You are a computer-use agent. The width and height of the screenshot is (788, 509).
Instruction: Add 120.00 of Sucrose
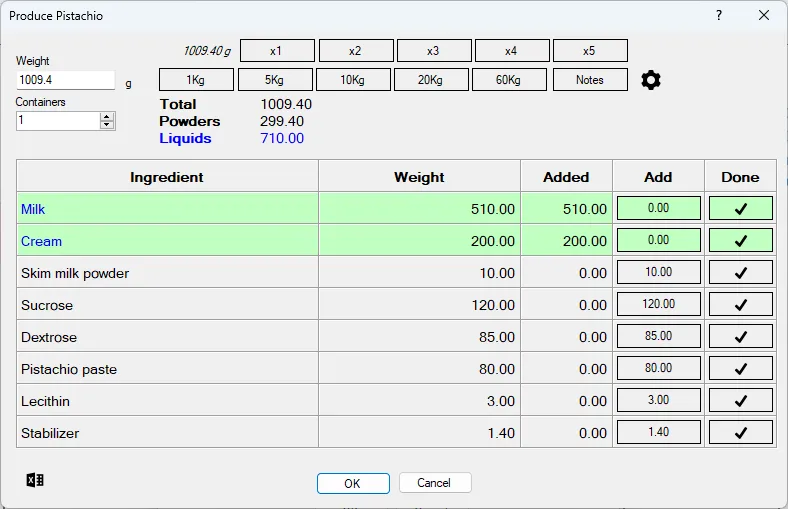658,304
